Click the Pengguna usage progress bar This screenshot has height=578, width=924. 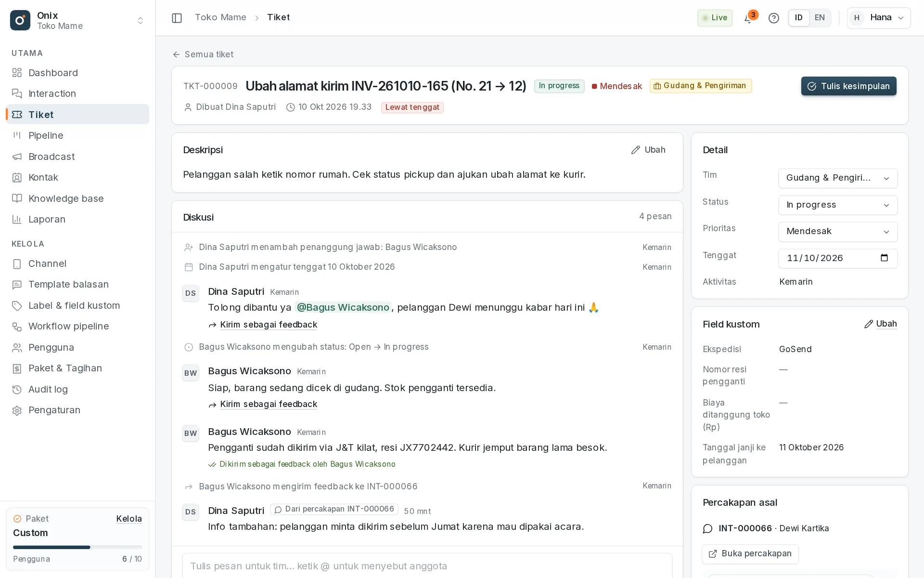77,547
